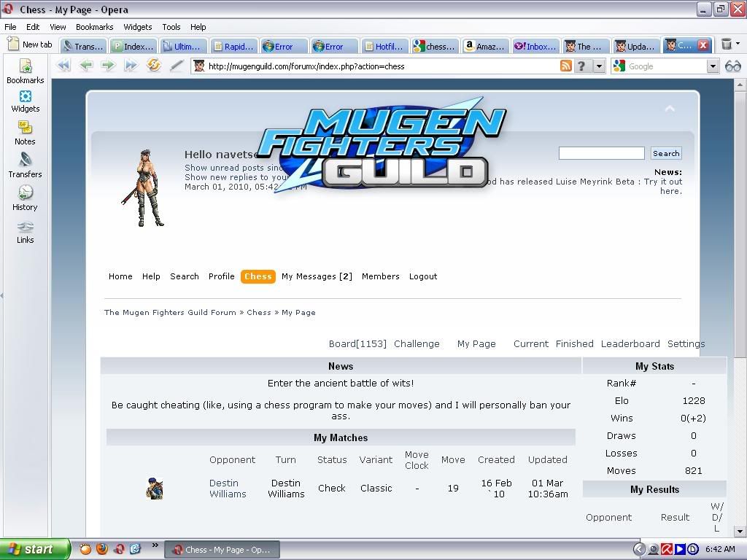747x560 pixels.
Task: Click the page's vertical scrollbar down arrow
Action: [740, 532]
